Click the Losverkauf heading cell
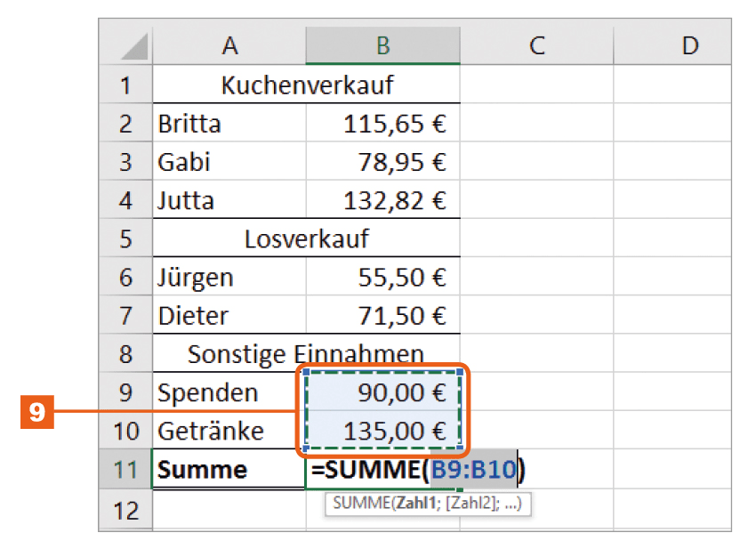The width and height of the screenshot is (756, 549). coord(307,239)
